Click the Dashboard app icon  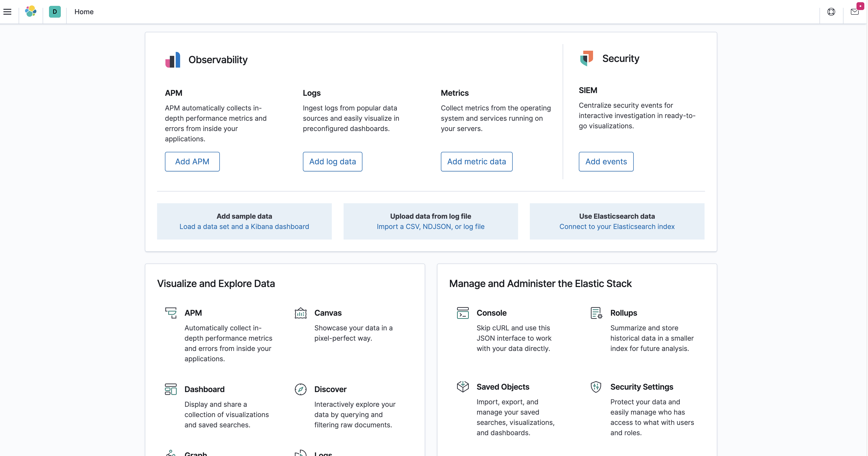point(171,389)
